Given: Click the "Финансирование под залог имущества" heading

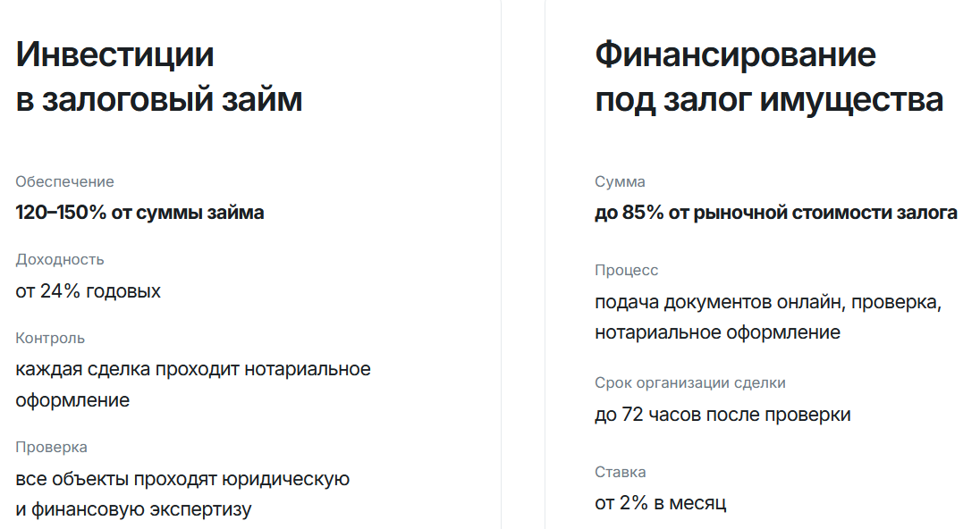Looking at the screenshot, I should coord(769,78).
